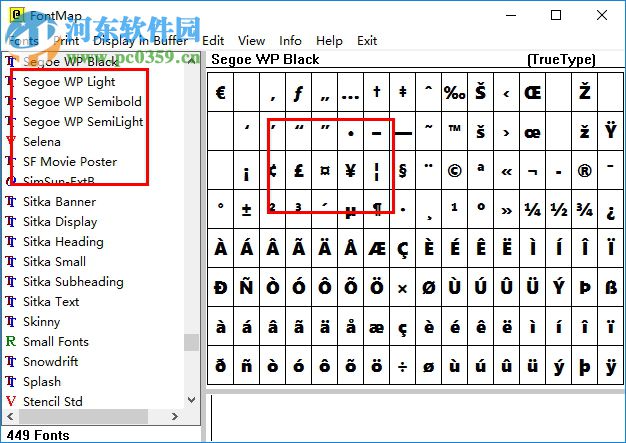Pick the ½ fraction character cell

(559, 209)
